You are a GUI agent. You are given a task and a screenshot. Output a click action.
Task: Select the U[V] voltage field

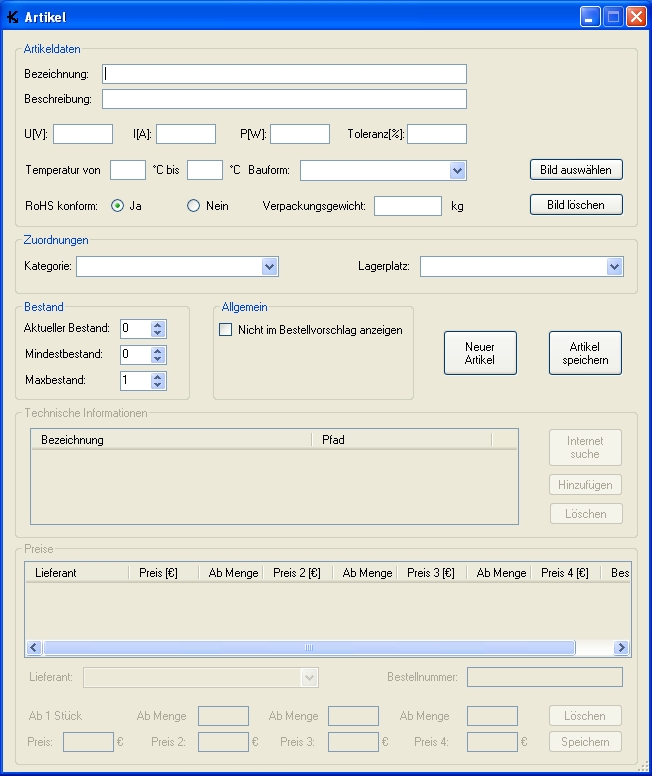[83, 134]
